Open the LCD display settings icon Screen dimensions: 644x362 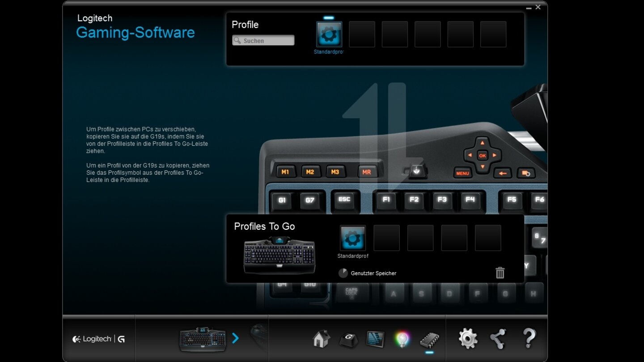click(x=375, y=339)
